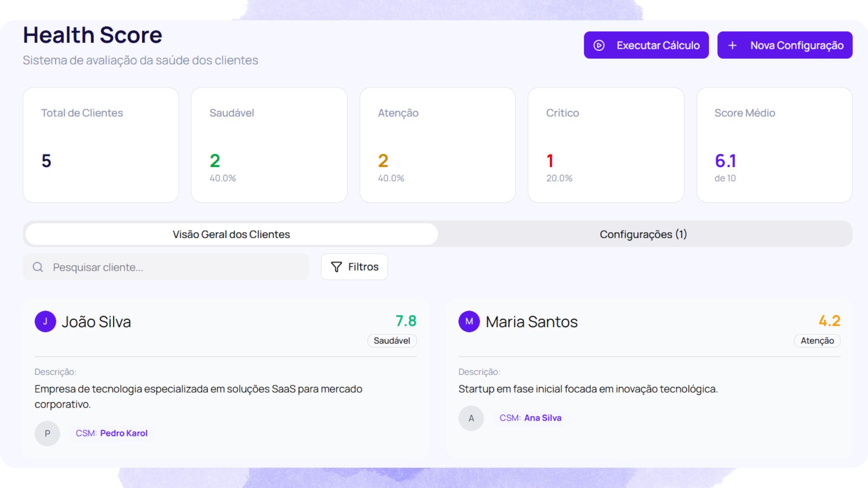This screenshot has width=868, height=488.
Task: Click the play icon in Executar Cálculo
Action: coord(599,45)
